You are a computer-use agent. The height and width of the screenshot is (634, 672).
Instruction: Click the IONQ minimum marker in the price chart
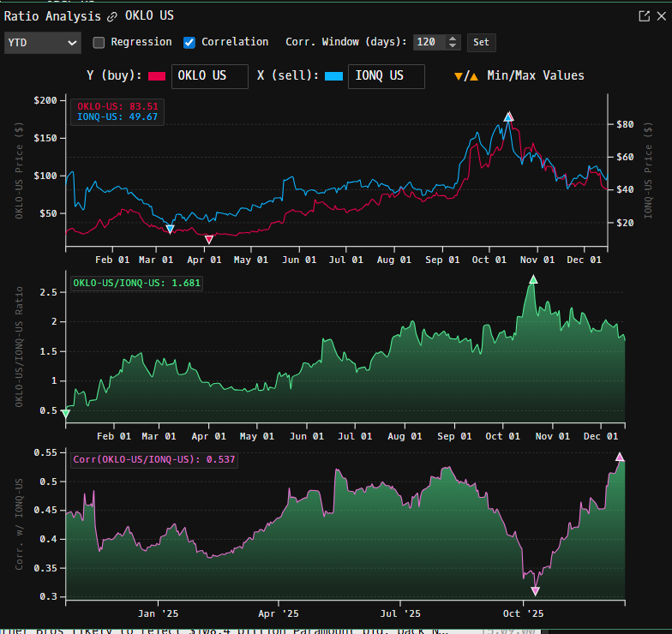tap(170, 230)
